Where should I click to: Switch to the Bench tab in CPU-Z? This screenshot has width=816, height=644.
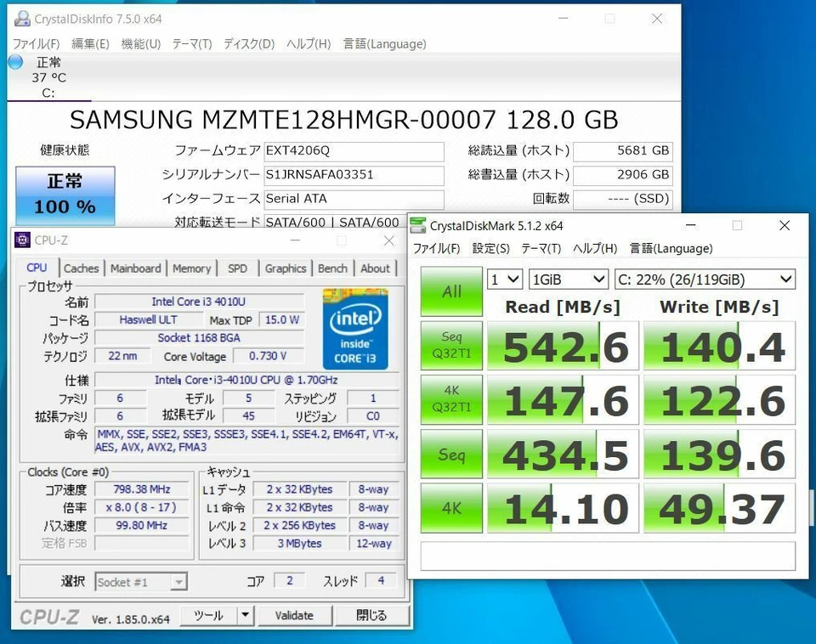tap(332, 268)
